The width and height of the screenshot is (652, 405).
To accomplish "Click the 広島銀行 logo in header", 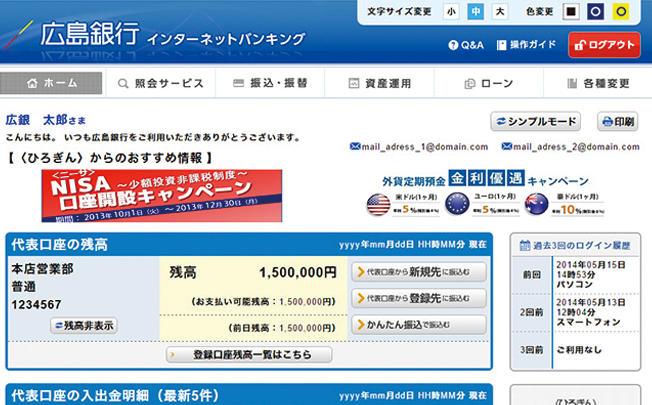I will point(90,33).
